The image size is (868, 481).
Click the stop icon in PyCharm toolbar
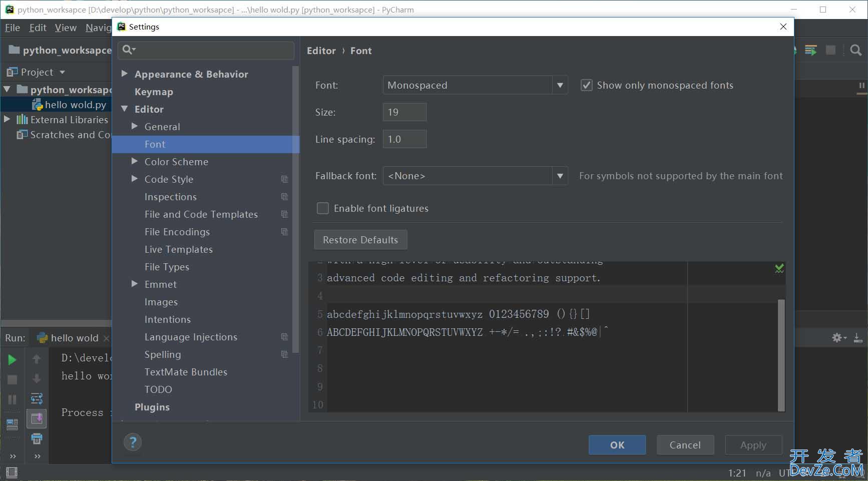[x=830, y=50]
